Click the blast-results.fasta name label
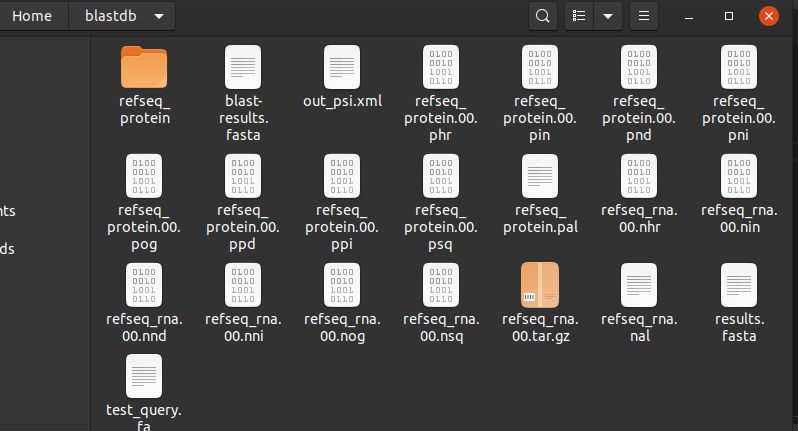 243,118
